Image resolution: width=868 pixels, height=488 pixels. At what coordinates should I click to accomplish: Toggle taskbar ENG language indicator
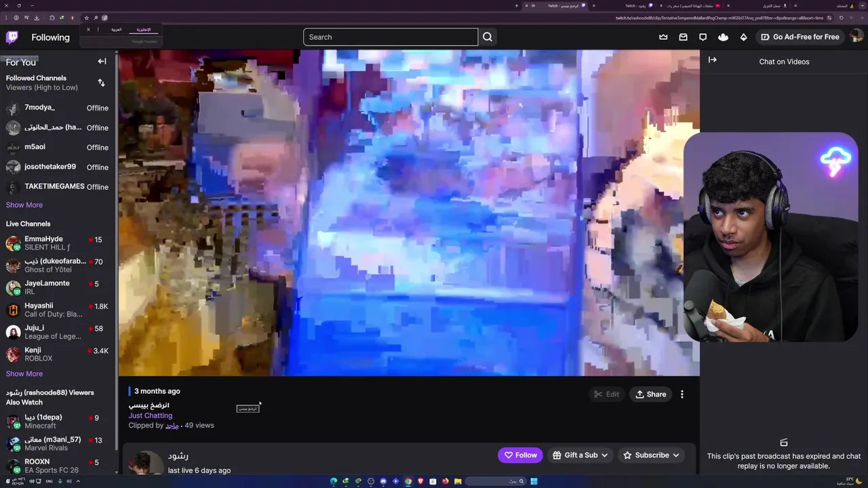[x=49, y=481]
